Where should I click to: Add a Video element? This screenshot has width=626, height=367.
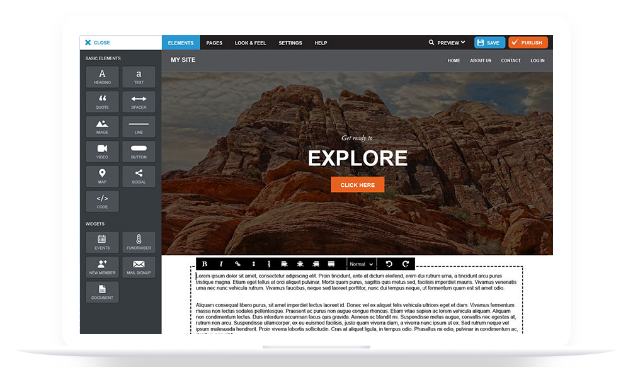coord(102,151)
